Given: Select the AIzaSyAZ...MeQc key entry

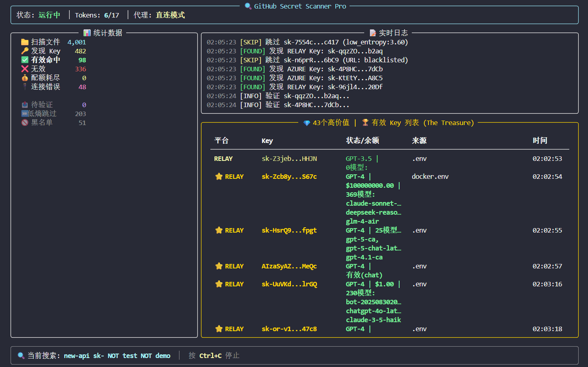Looking at the screenshot, I should tap(289, 266).
